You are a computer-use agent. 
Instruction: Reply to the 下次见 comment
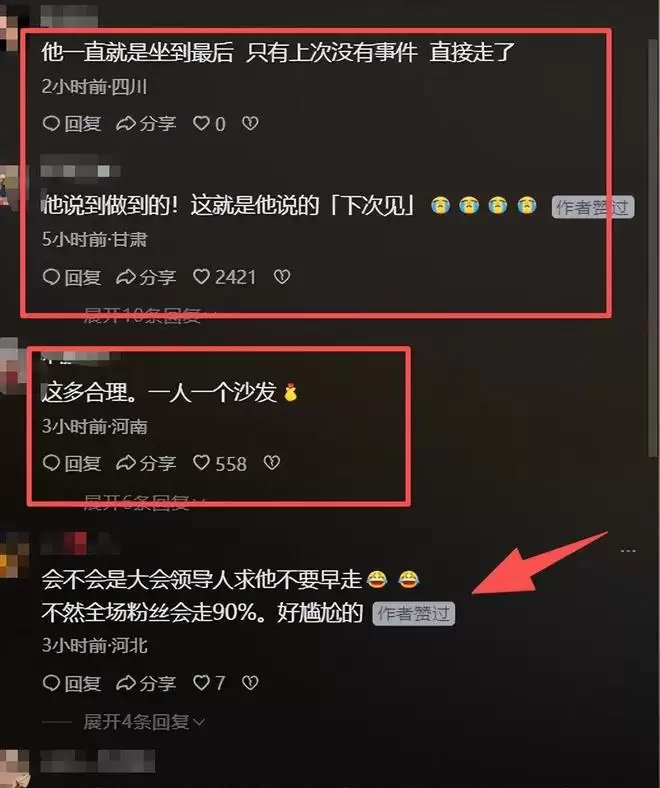click(72, 277)
